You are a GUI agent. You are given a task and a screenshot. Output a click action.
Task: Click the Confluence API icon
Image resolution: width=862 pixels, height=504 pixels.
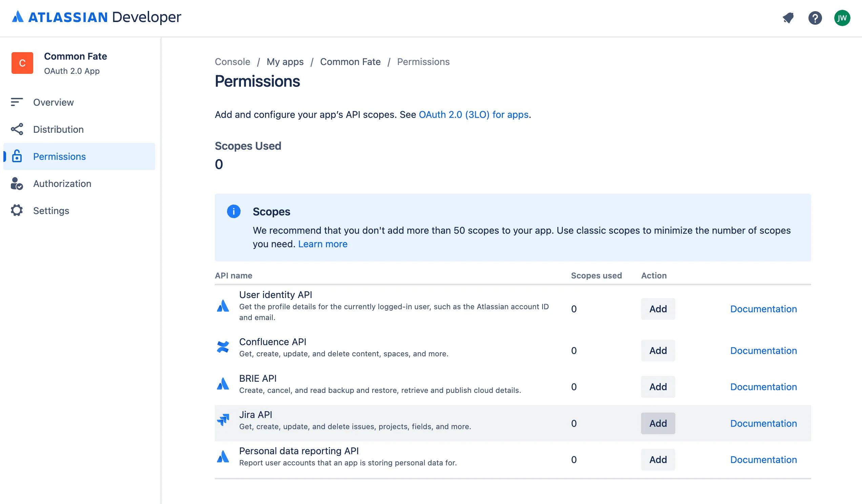[x=223, y=347]
